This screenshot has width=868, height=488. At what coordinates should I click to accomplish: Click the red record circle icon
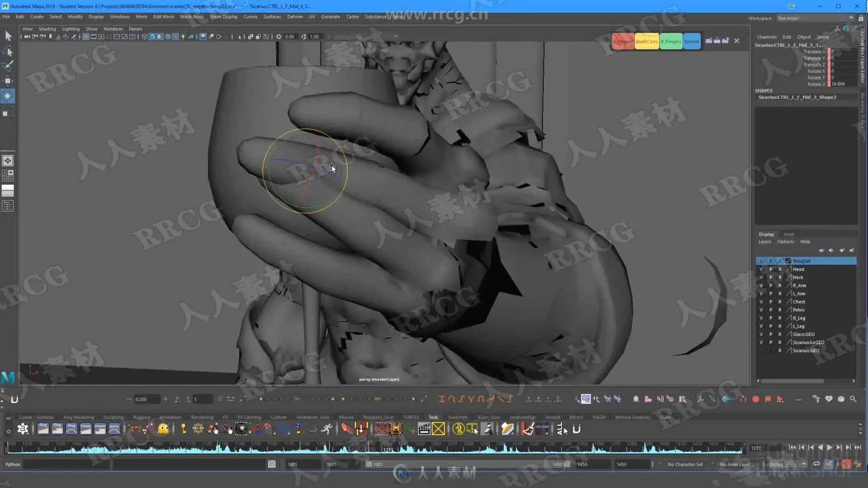pos(755,399)
